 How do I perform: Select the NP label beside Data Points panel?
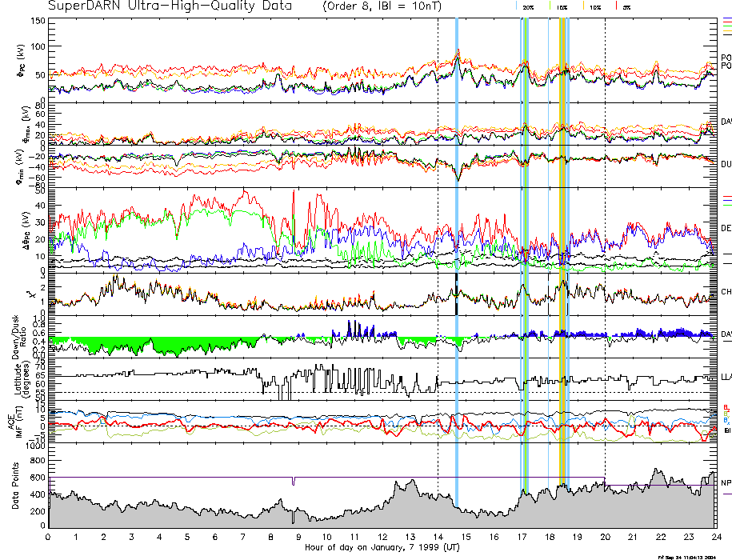tap(726, 483)
